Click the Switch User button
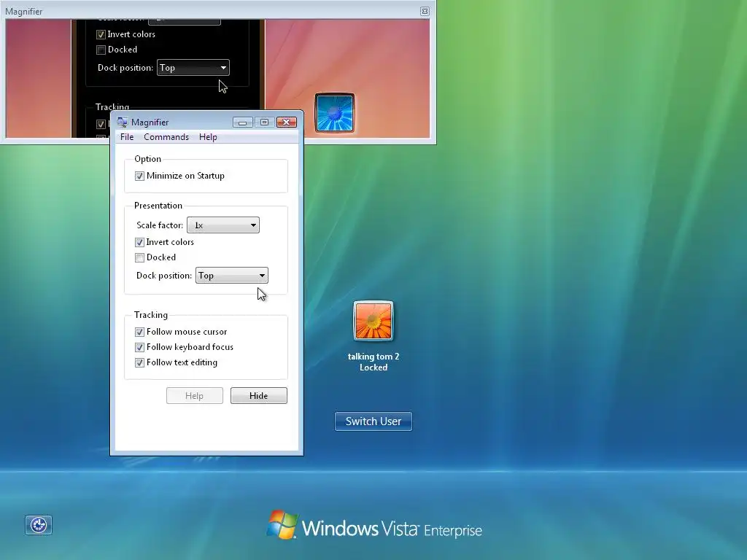 [373, 421]
